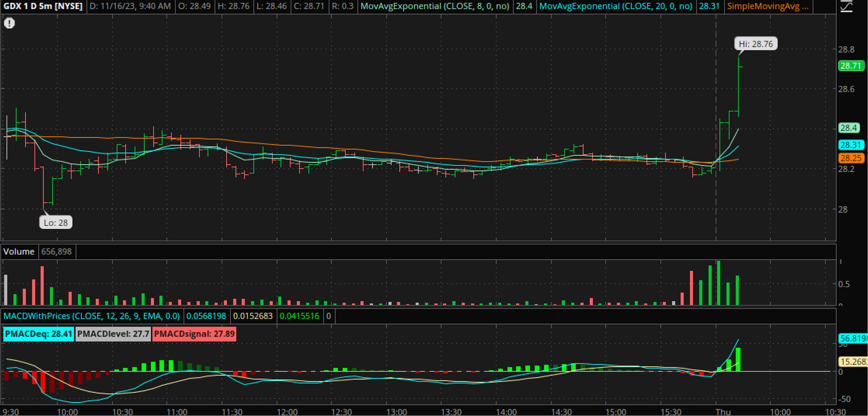Click the Lo: 28 price bubble

coord(56,223)
